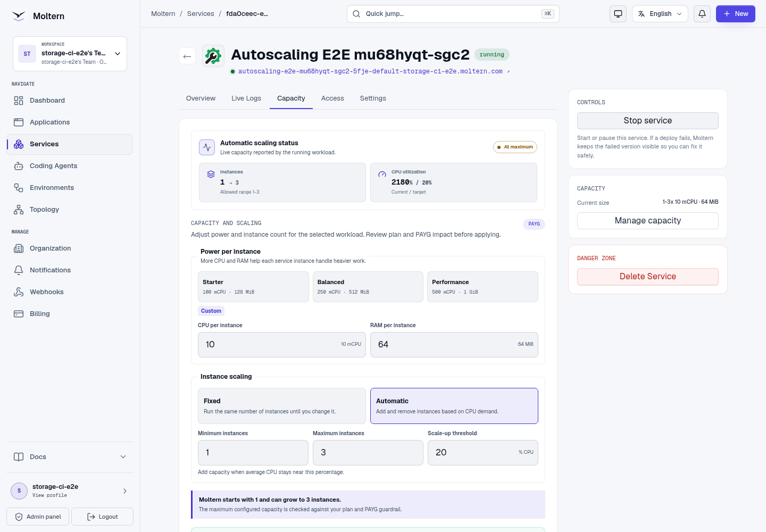The height and width of the screenshot is (532, 766).
Task: Click the Moltern breadcrumb
Action: click(x=163, y=14)
